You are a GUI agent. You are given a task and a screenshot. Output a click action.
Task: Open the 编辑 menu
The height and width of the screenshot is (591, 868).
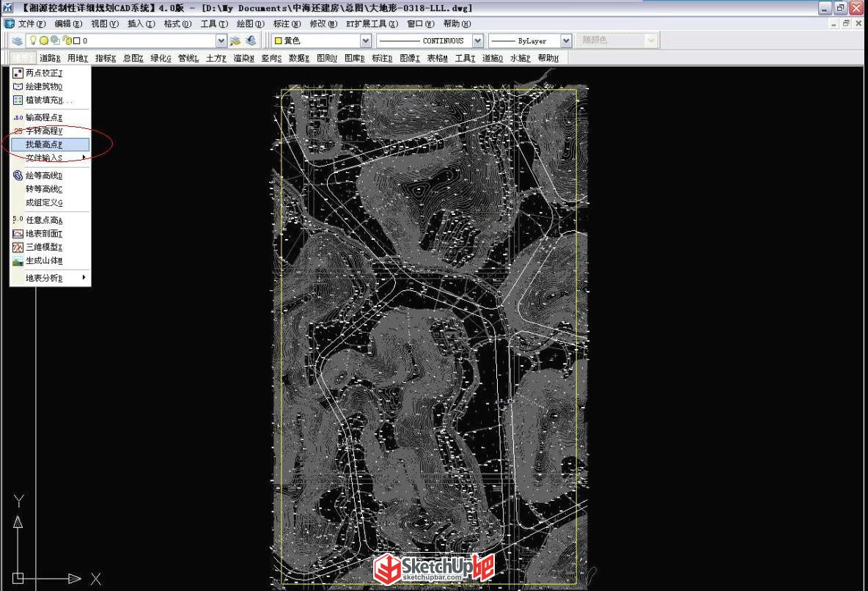[x=68, y=23]
